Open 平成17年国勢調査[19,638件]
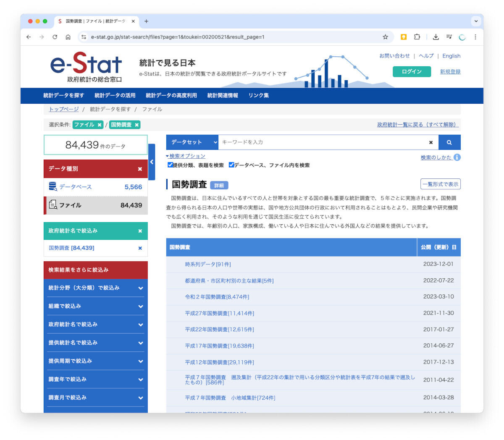This screenshot has height=440, width=504. (x=220, y=346)
